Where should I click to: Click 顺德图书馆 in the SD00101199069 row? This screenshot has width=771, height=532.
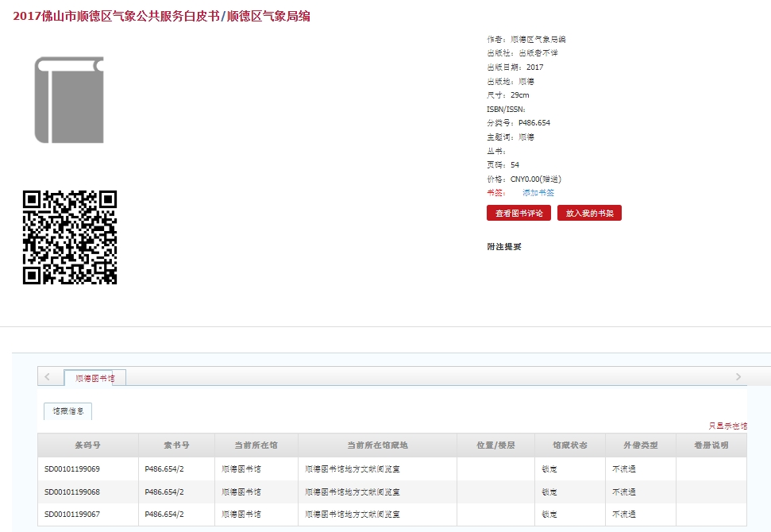point(241,469)
